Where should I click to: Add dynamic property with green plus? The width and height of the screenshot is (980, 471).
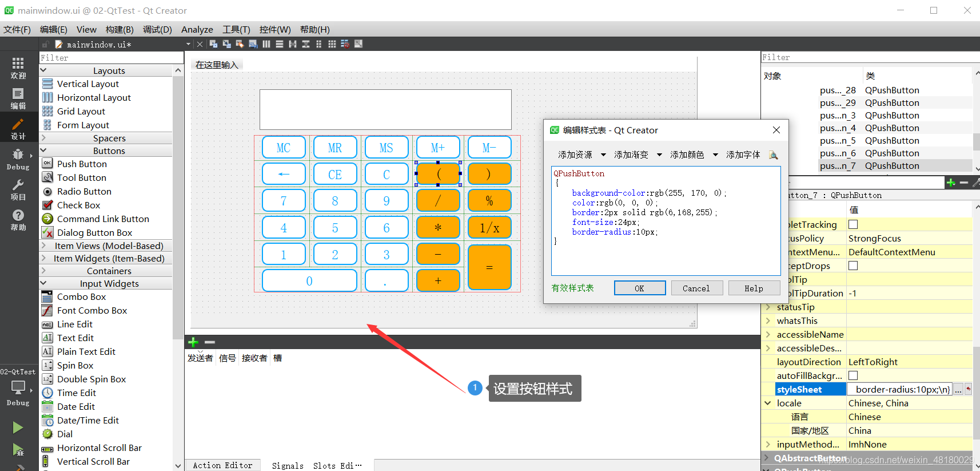[951, 183]
